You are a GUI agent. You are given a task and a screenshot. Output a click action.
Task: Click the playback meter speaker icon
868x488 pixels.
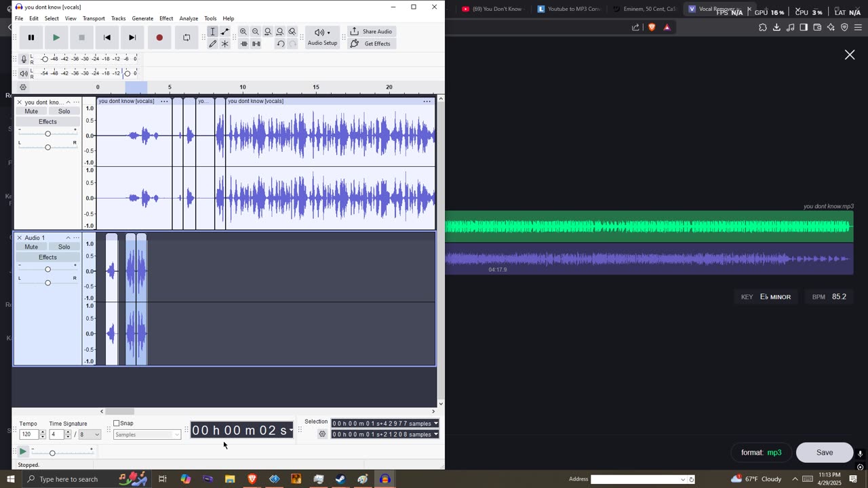click(x=24, y=73)
